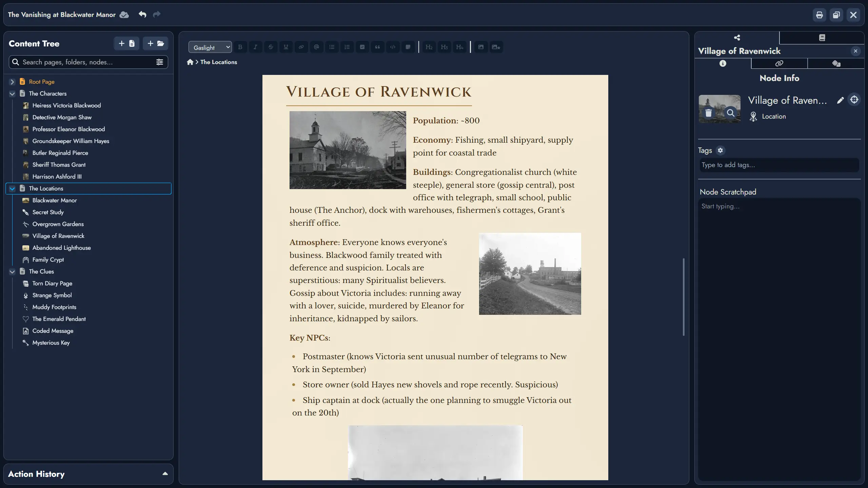Insert a mention with the @ button
868x488 pixels.
click(316, 47)
